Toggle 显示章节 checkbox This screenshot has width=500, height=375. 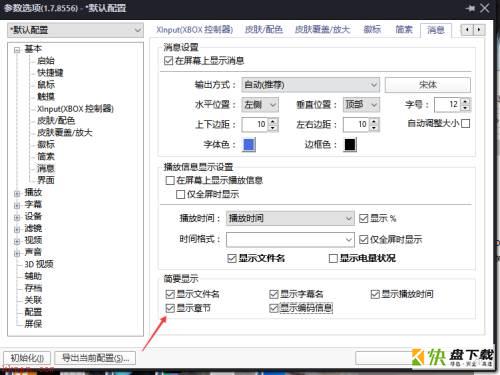click(x=170, y=308)
